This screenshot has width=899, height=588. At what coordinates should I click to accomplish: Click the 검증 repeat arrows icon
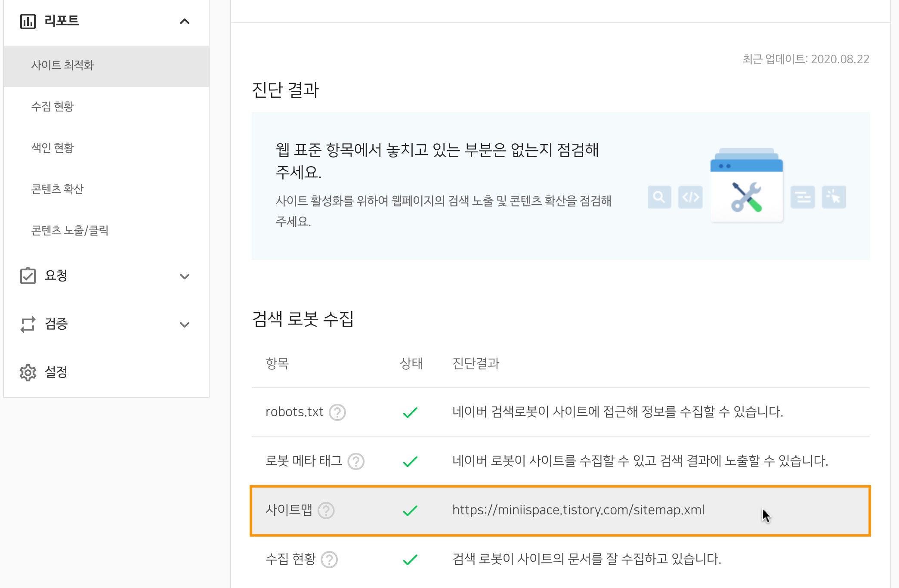point(28,324)
